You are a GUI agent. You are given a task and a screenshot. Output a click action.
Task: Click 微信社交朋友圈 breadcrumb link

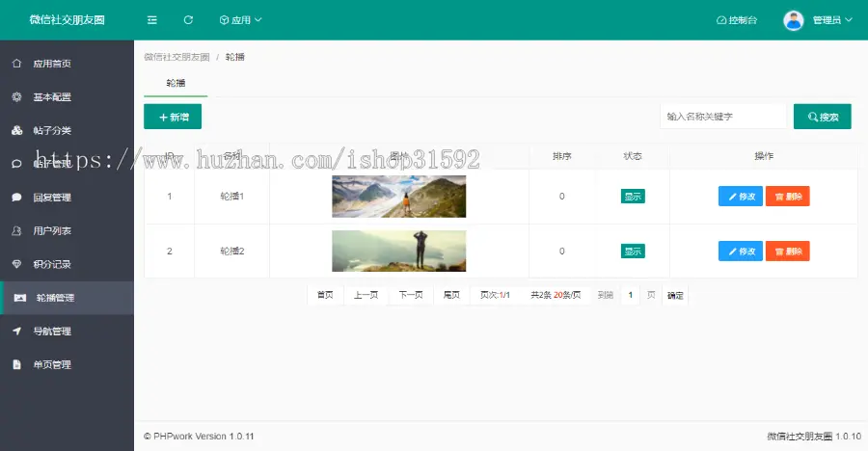click(x=176, y=57)
